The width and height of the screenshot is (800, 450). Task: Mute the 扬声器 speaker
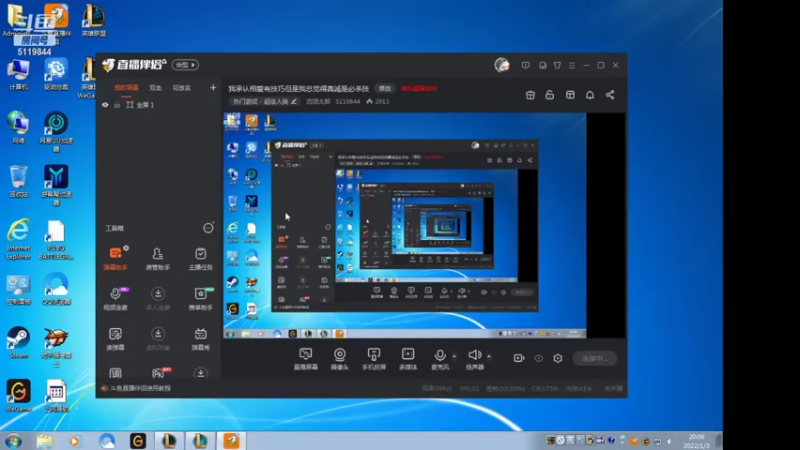pyautogui.click(x=474, y=359)
